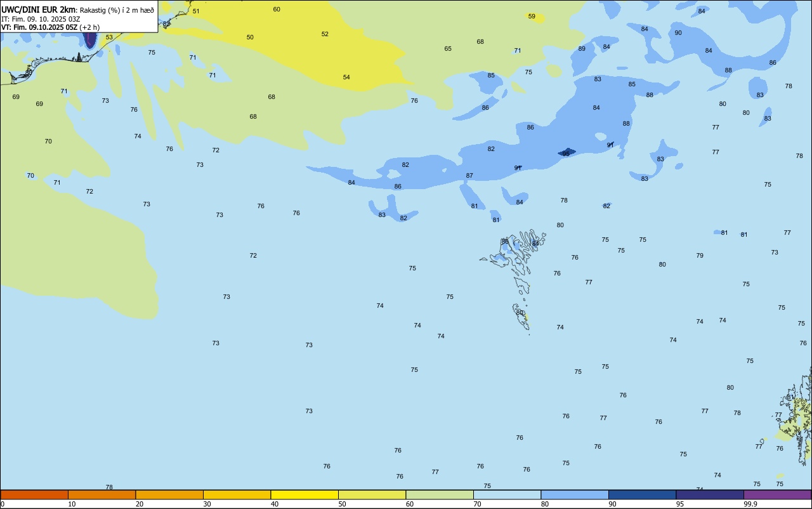Click the 95–99.9 navy legend swatch
Image resolution: width=812 pixels, height=509 pixels.
710,494
